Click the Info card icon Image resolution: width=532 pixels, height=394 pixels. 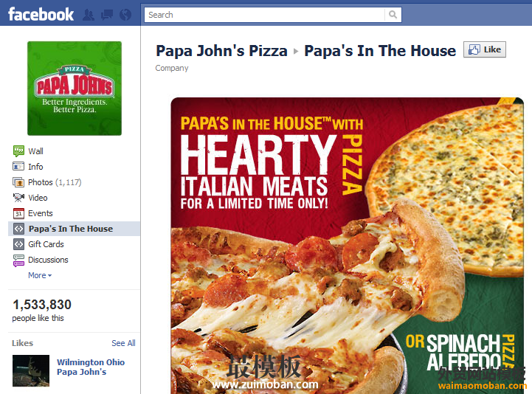[x=18, y=167]
